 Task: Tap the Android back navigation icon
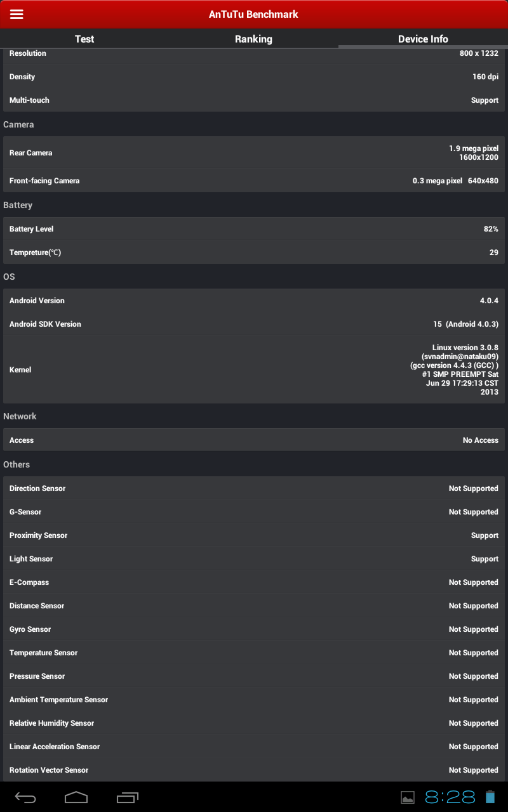point(26,797)
